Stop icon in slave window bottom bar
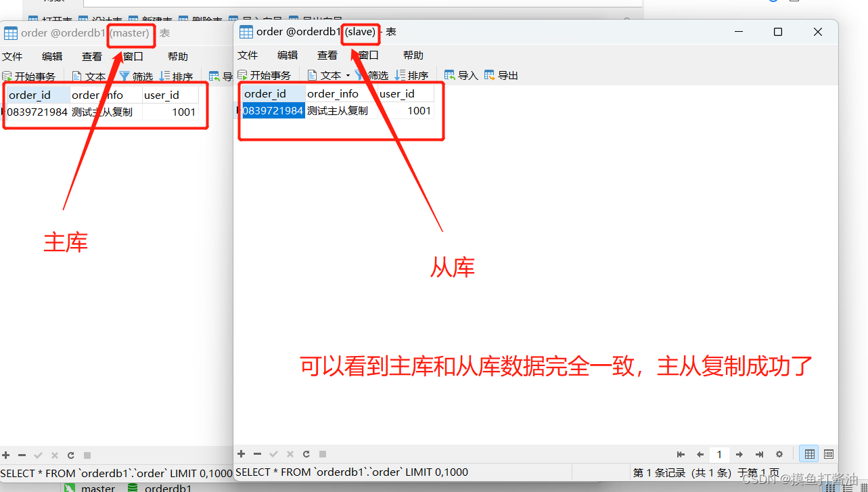868x492 pixels. [323, 454]
